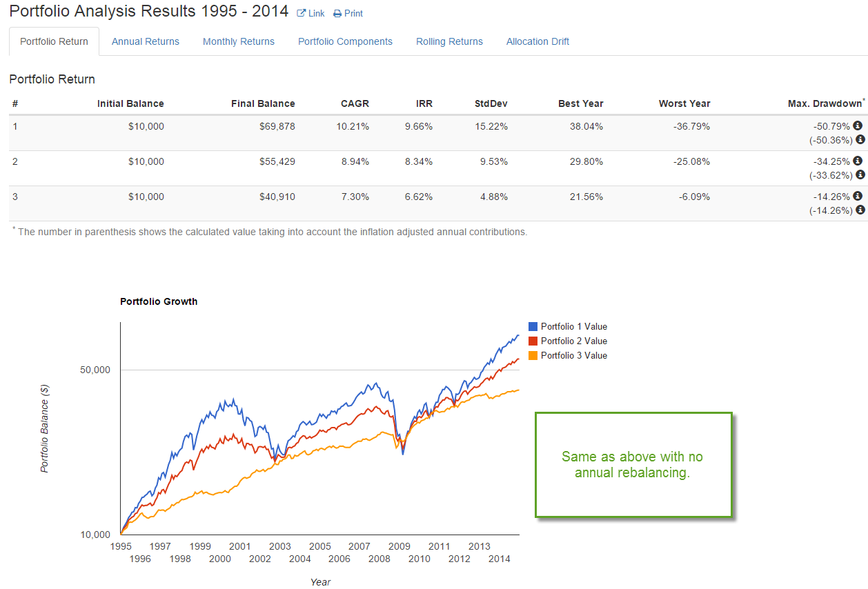
Task: View the Rolling Returns tab
Action: tap(449, 41)
